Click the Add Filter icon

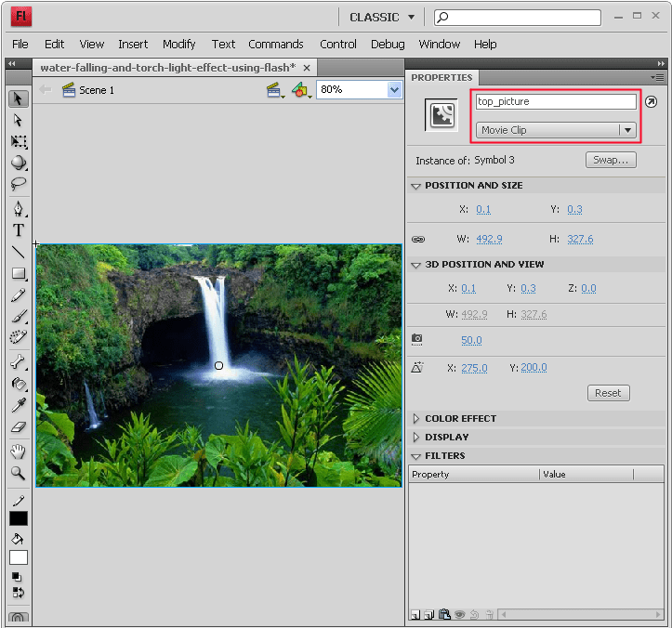[x=415, y=615]
